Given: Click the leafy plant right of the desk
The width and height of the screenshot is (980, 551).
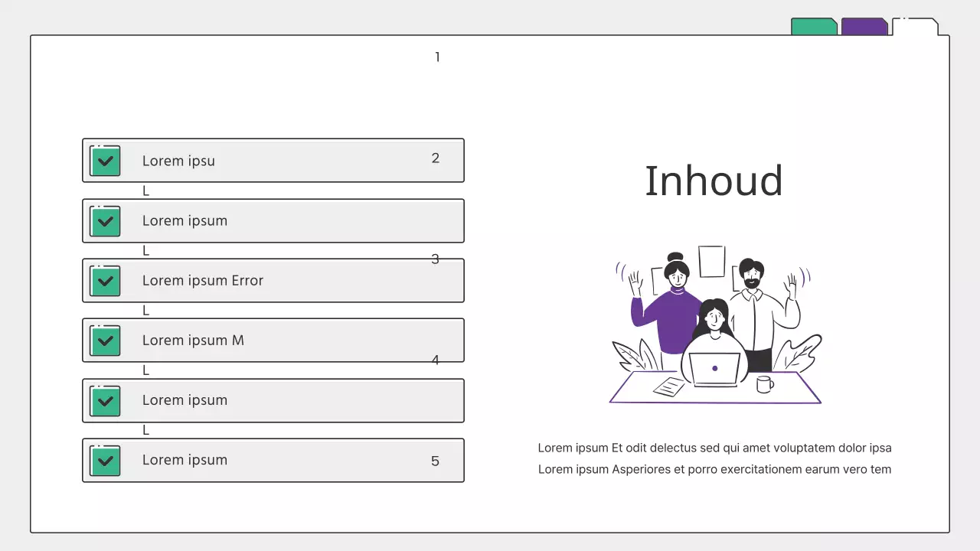Looking at the screenshot, I should [x=799, y=352].
